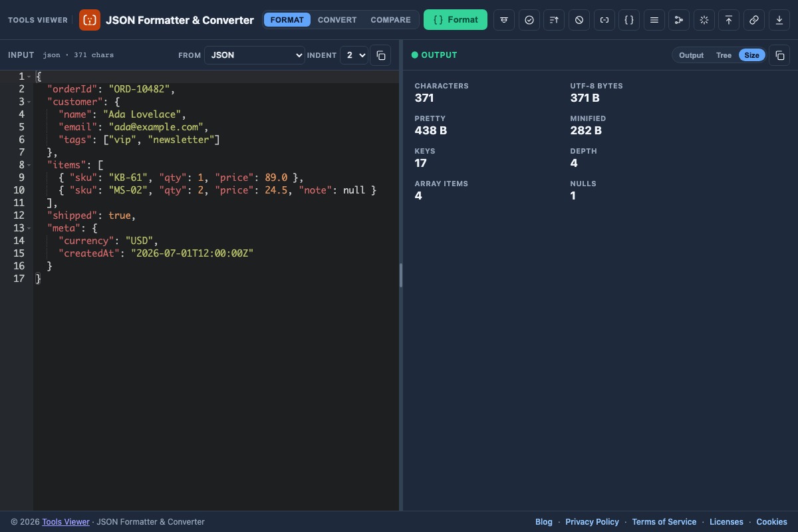Copy the input using the input pane copy icon
798x532 pixels.
point(381,55)
